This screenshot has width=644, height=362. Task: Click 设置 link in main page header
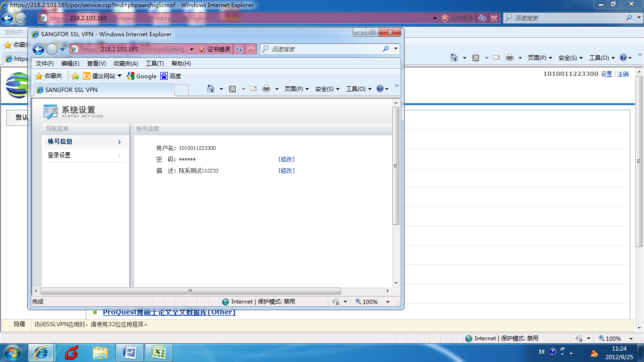(606, 74)
